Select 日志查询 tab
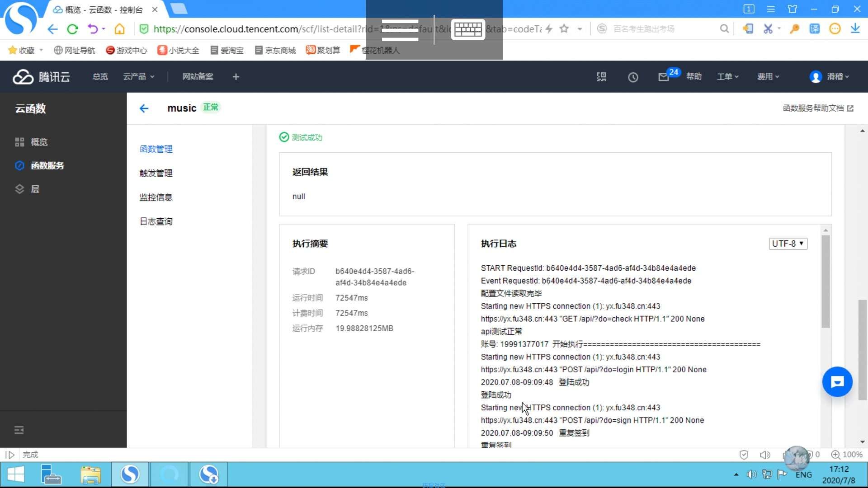The width and height of the screenshot is (868, 488). pos(156,221)
